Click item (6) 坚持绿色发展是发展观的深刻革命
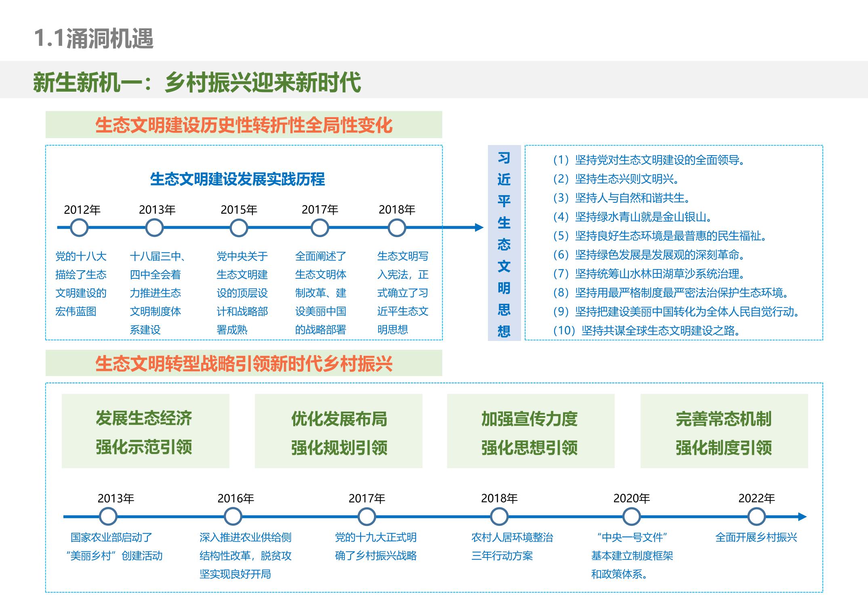The image size is (868, 614). [x=649, y=254]
